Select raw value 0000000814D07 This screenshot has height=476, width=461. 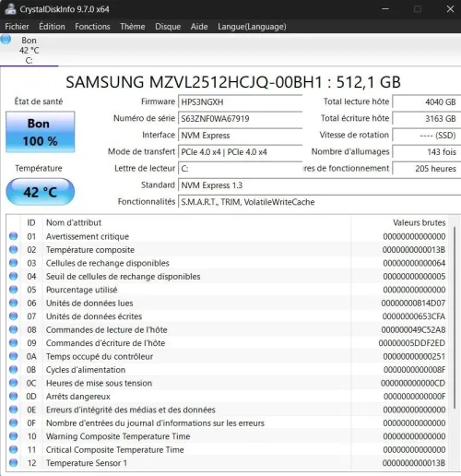413,303
